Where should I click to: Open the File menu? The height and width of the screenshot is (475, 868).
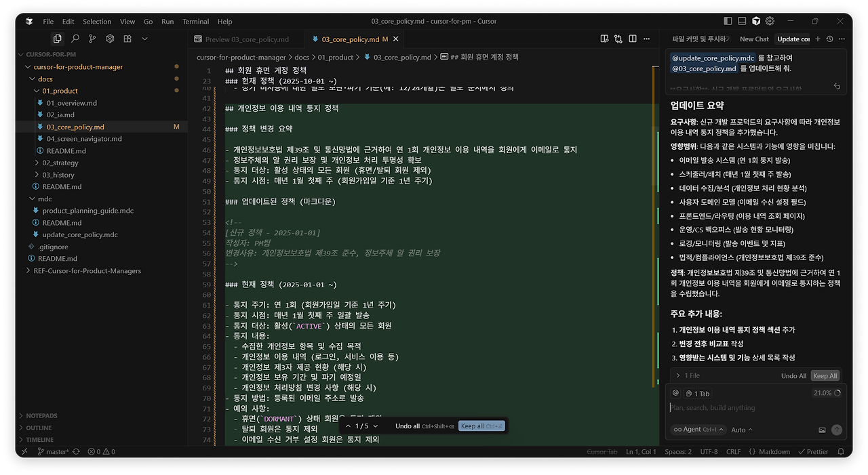[x=48, y=22]
